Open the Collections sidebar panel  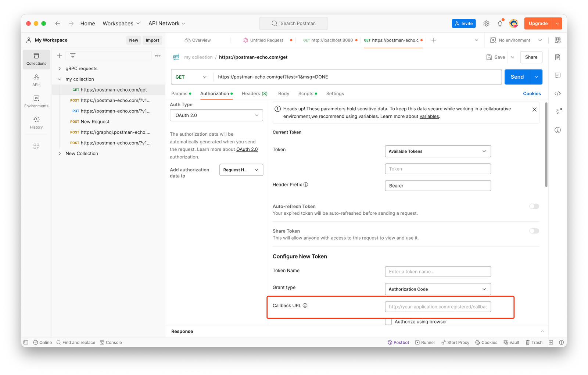[36, 59]
